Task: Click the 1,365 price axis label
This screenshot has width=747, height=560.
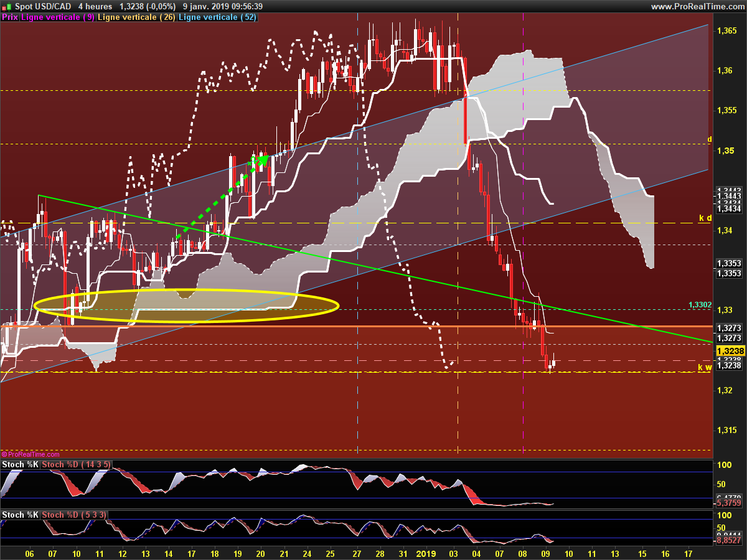Action: (x=727, y=30)
